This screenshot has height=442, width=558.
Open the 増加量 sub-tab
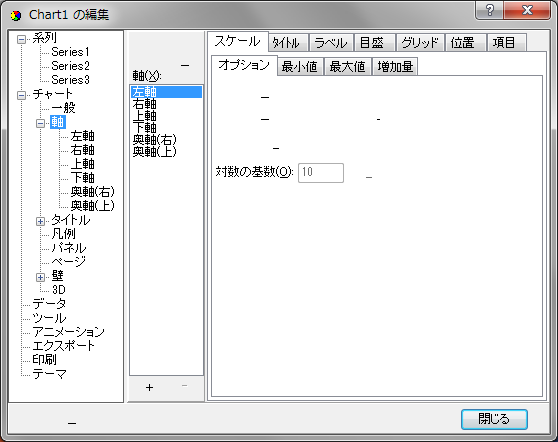click(x=395, y=67)
